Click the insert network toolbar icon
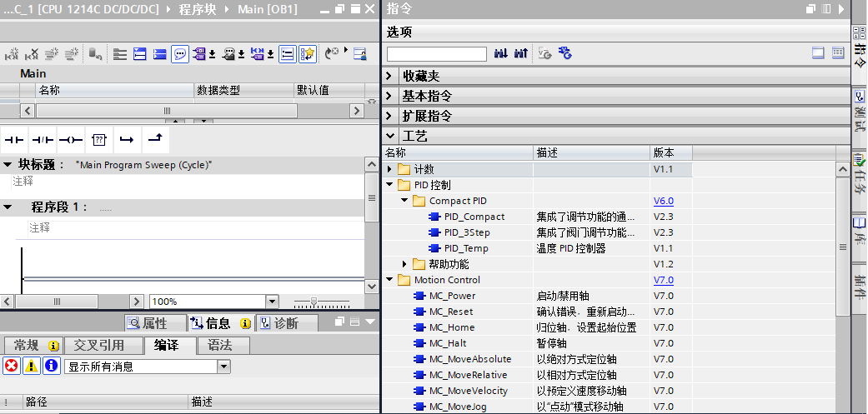 12,53
